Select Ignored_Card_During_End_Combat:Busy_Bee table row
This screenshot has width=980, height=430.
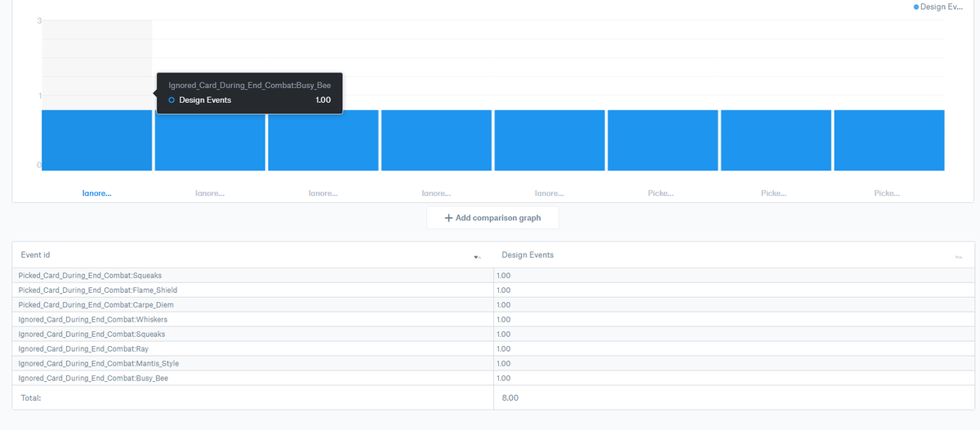coord(493,379)
